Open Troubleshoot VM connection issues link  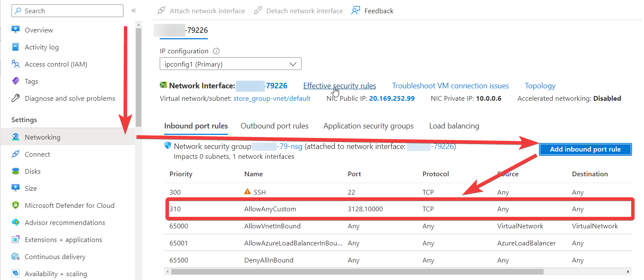(450, 86)
